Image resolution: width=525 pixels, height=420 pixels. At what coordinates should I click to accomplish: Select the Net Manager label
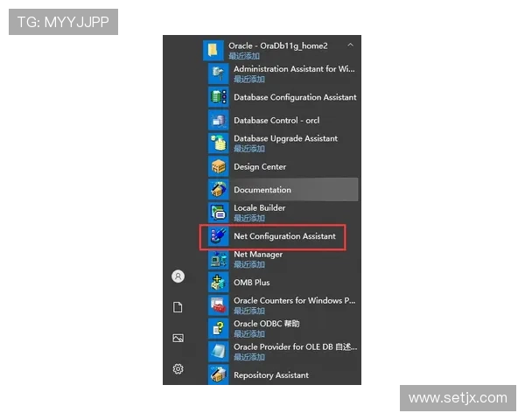(x=258, y=255)
